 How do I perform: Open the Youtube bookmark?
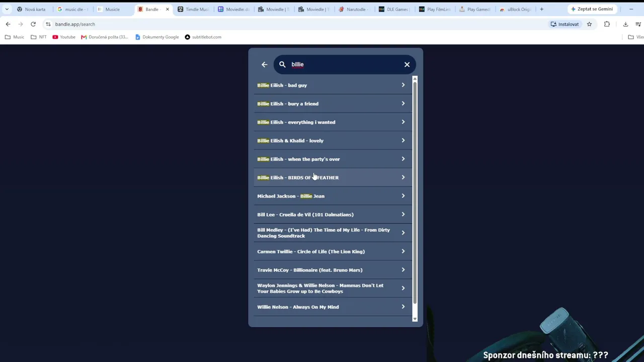(x=64, y=37)
